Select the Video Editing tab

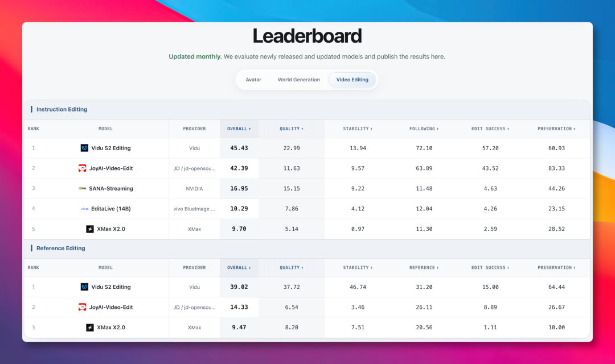(x=352, y=80)
